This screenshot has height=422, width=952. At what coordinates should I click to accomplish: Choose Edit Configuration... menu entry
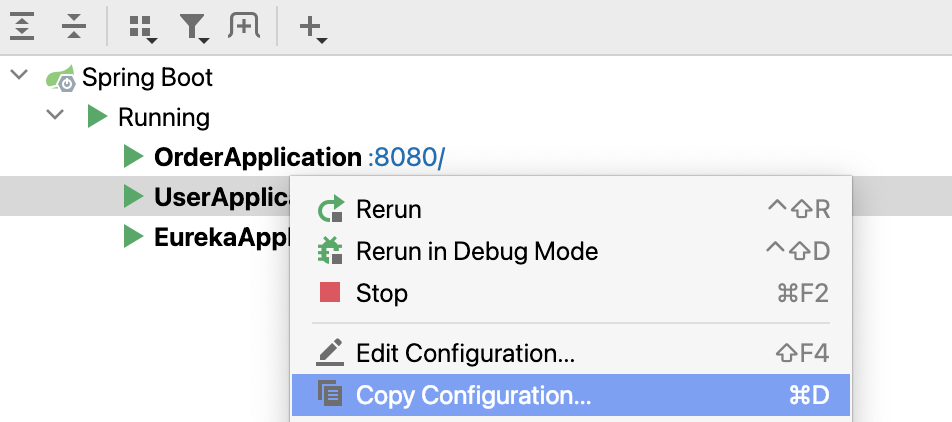coord(571,353)
